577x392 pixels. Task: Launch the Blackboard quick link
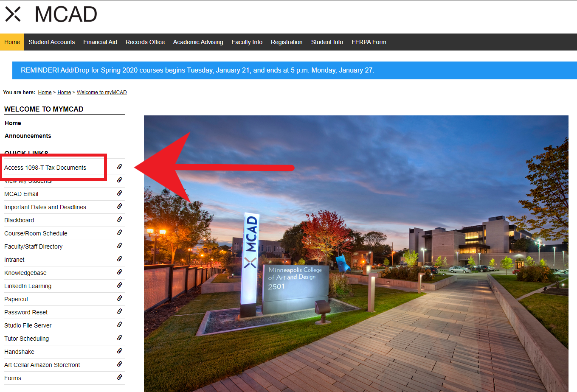(19, 220)
